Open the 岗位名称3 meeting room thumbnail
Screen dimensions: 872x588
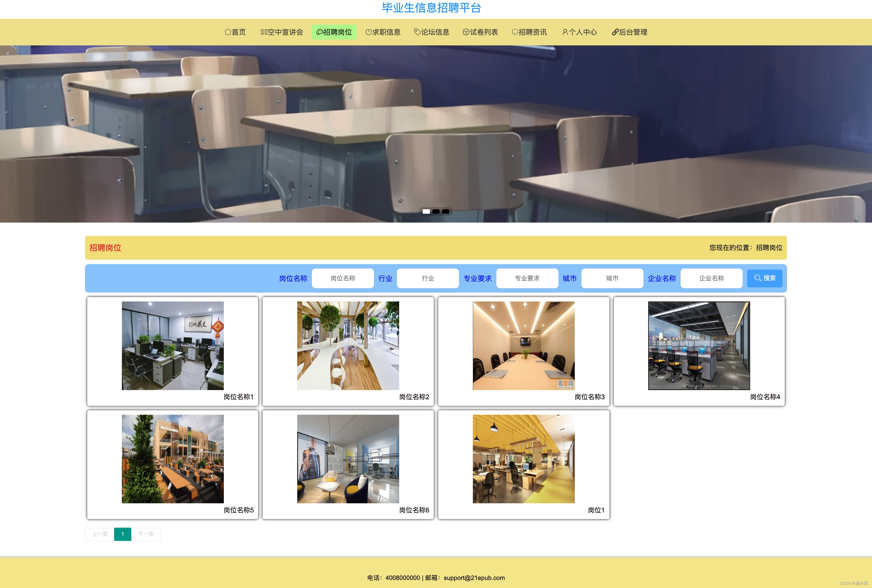[524, 346]
